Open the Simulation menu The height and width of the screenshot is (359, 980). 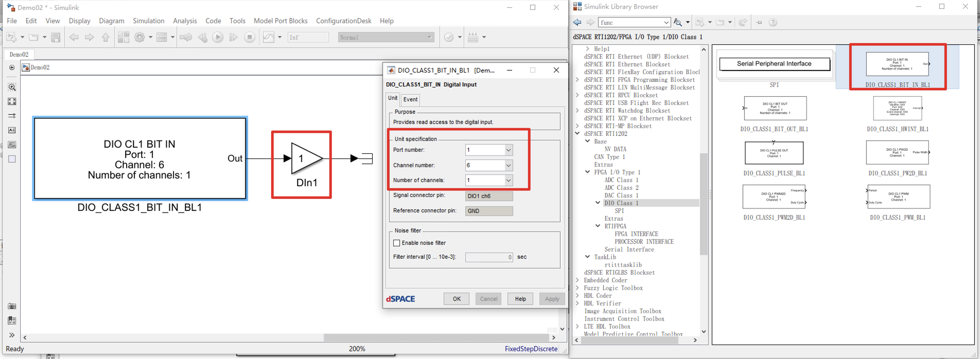(148, 21)
